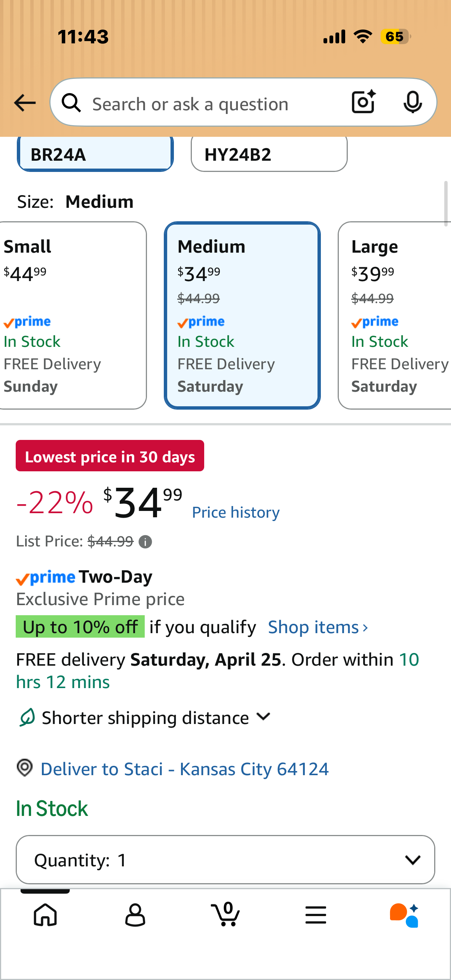
Task: Choose the HY24B2 style option
Action: [269, 154]
